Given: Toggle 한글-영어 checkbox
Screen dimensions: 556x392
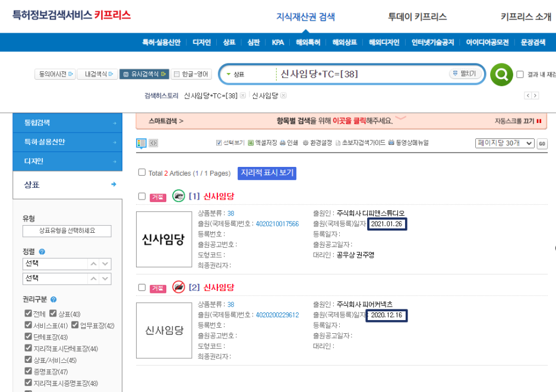Looking at the screenshot, I should [176, 74].
